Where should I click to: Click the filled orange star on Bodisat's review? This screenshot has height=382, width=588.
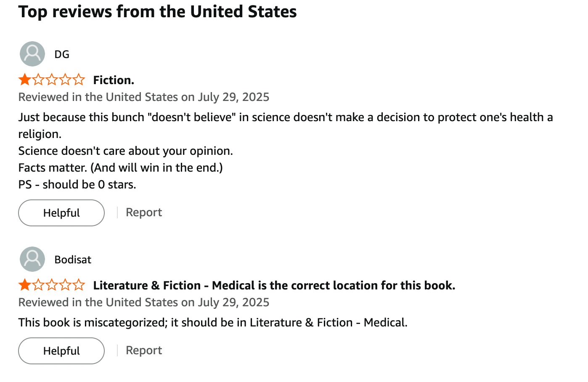[x=25, y=285]
